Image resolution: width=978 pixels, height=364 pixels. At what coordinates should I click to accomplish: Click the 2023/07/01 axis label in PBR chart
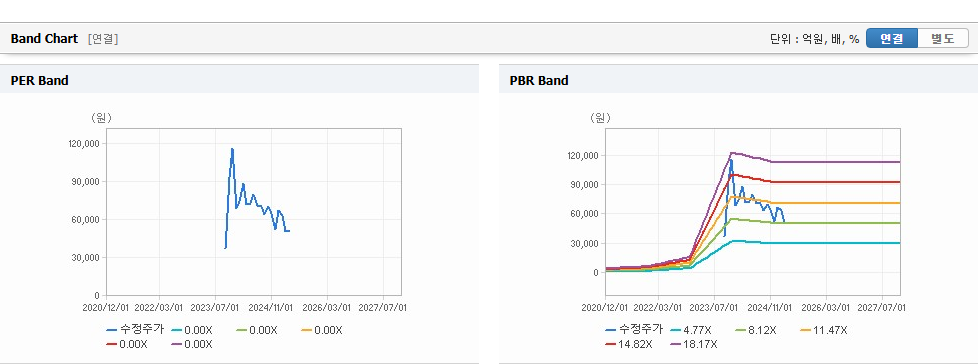714,307
